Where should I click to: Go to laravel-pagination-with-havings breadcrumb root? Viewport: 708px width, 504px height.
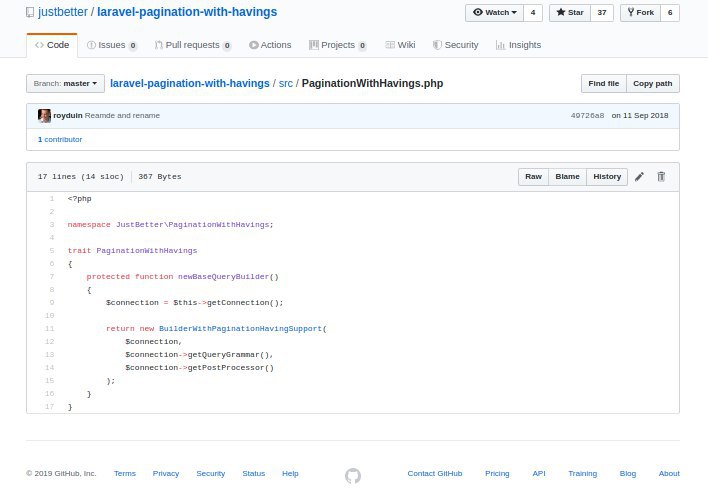[x=190, y=84]
